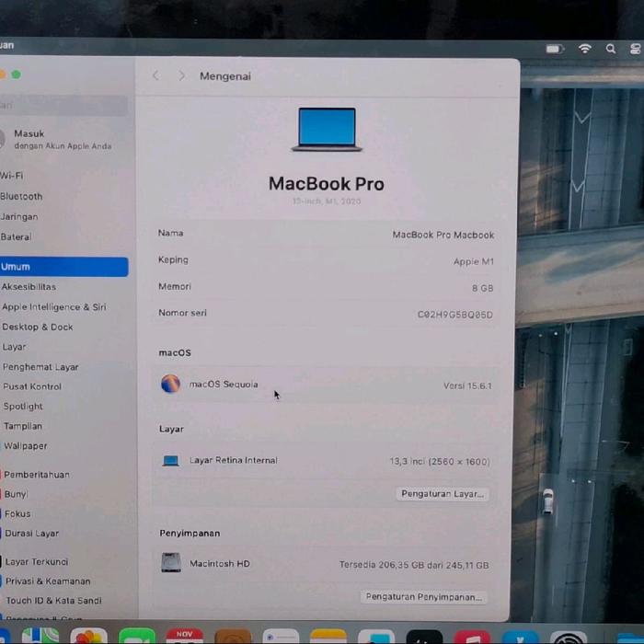The width and height of the screenshot is (644, 644).
Task: Click the Nama field showing MacBook Pro Macbook
Action: (443, 235)
